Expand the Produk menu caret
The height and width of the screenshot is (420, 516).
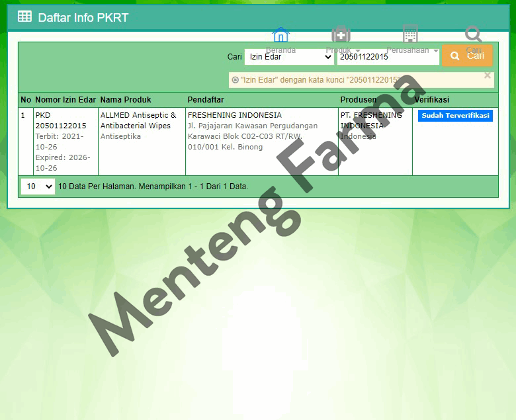[x=358, y=51]
